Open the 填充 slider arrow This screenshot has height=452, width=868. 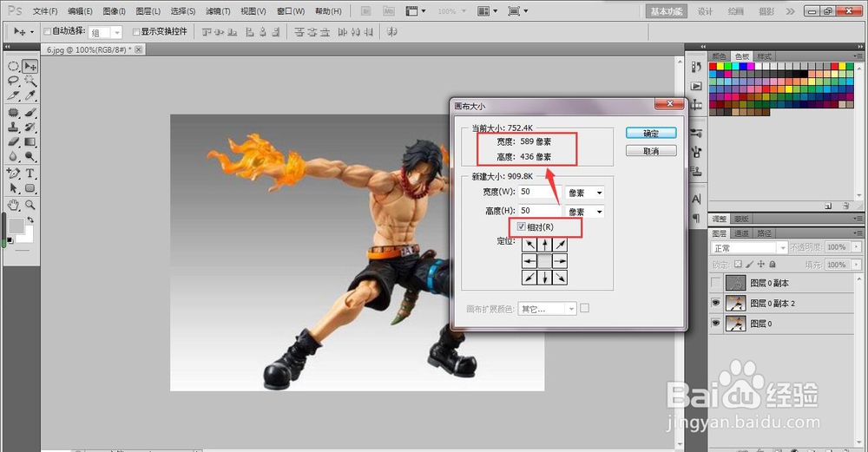(857, 265)
